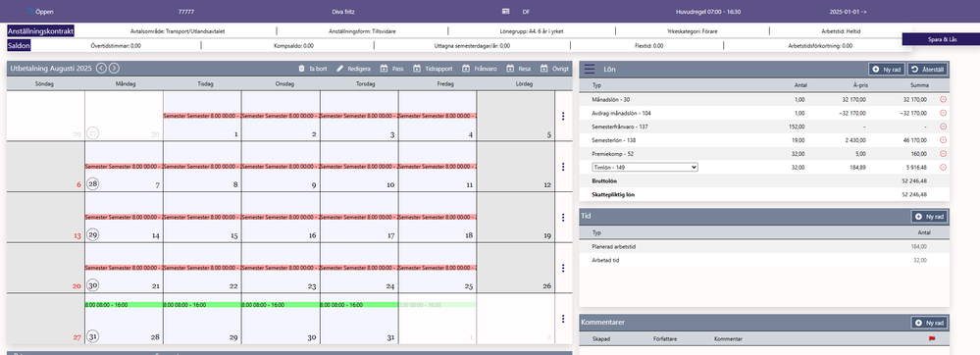Remove the Semesterfrånvaro - 137 row

pos(943,127)
